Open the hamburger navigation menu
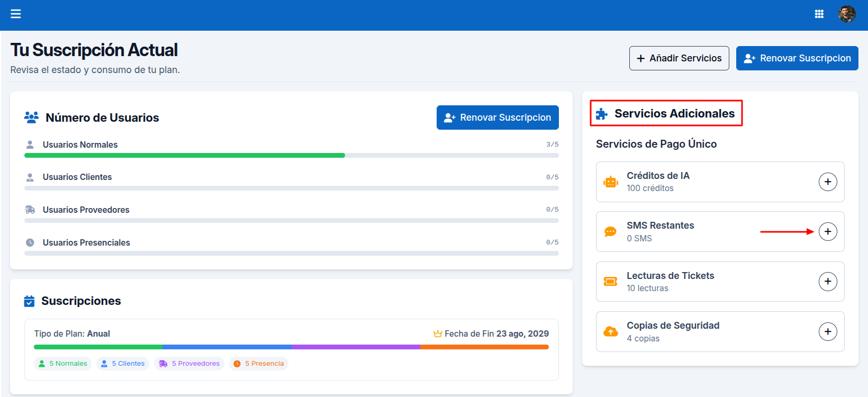Viewport: 868px width, 397px height. pyautogui.click(x=16, y=14)
